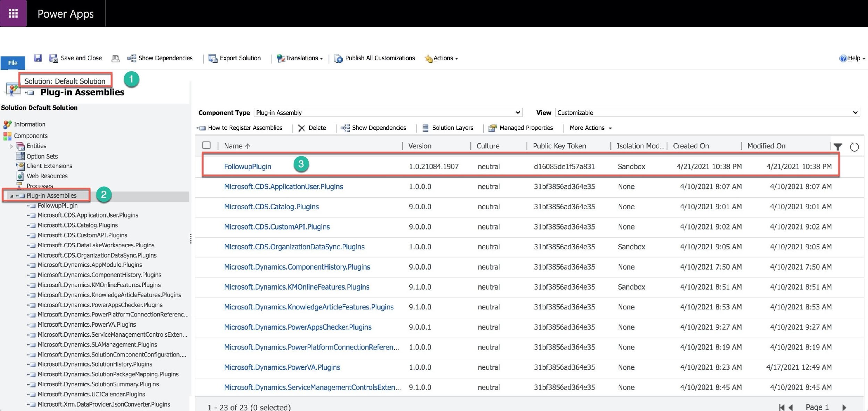Viewport: 868px width, 411px height.
Task: Open the Help menu
Action: click(x=852, y=58)
